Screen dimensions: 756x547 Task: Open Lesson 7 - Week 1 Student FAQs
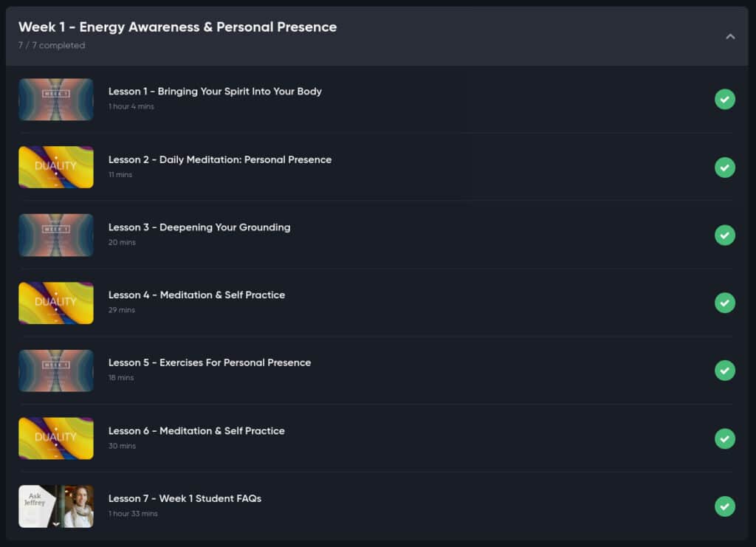click(x=185, y=498)
